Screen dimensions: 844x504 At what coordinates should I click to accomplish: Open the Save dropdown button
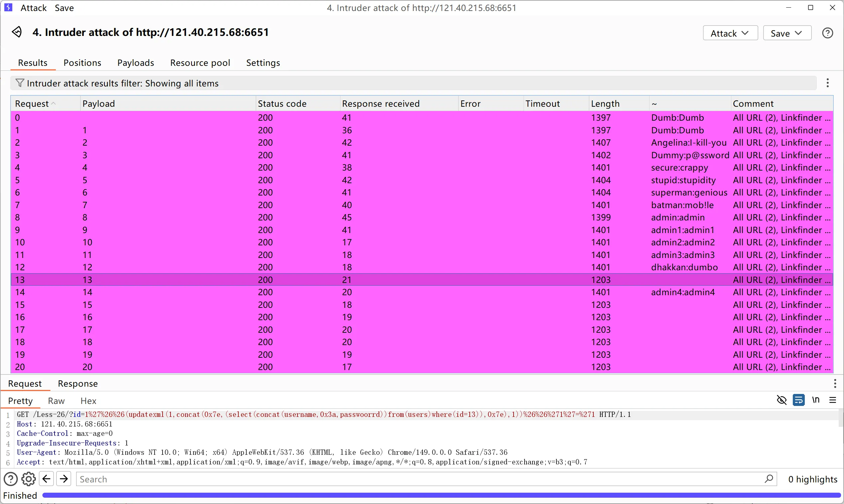(787, 33)
